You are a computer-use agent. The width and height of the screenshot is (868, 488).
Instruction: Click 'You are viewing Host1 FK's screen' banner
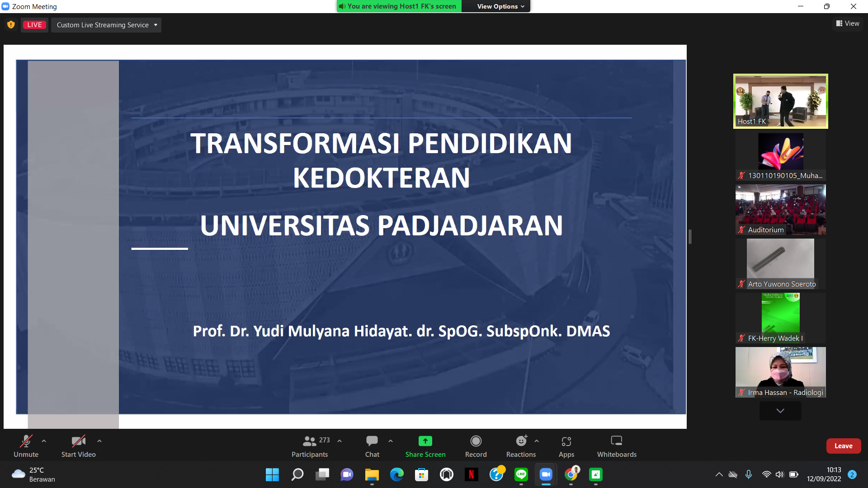coord(399,6)
